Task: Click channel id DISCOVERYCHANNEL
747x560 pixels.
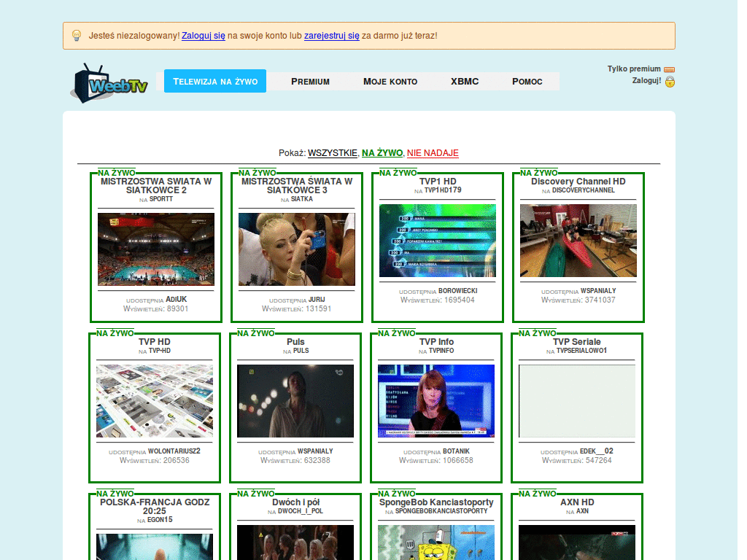Action: (584, 190)
